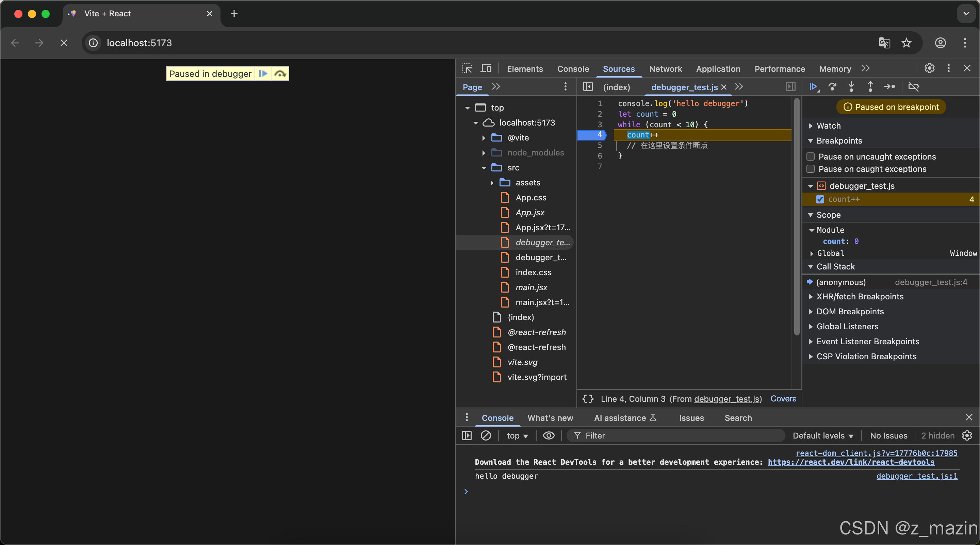This screenshot has width=980, height=545.
Task: Enable Pause on caught exceptions
Action: (811, 169)
